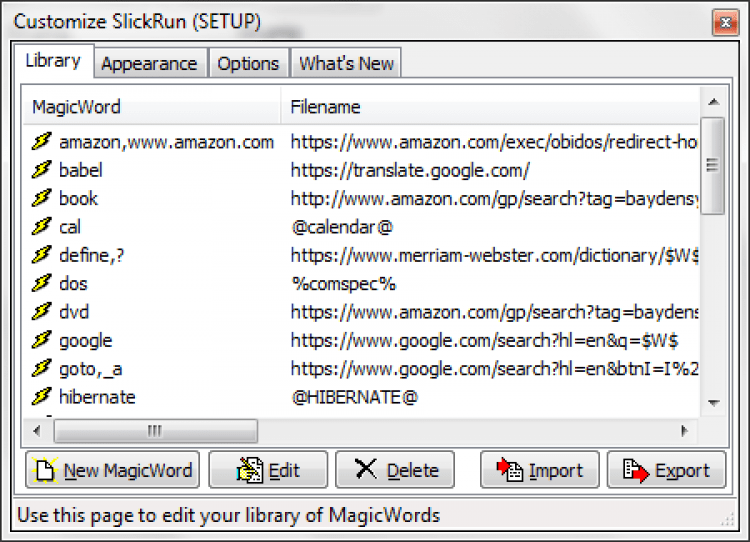Click the google search?hl=en&q=$W$ filename
This screenshot has height=542, width=750.
484,341
